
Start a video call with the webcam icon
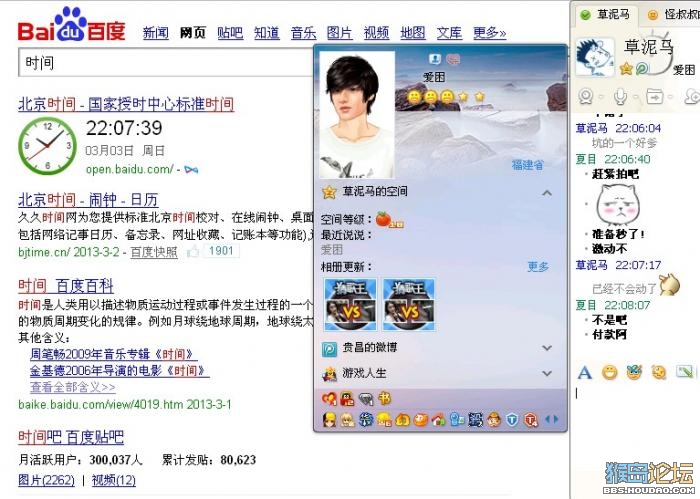click(x=585, y=96)
